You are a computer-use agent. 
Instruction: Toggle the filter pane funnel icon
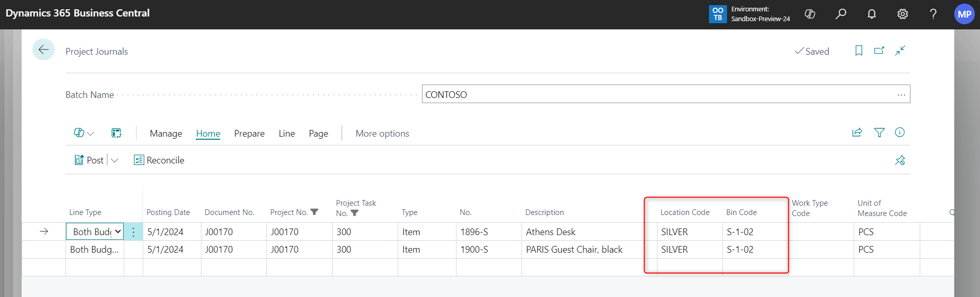tap(880, 133)
